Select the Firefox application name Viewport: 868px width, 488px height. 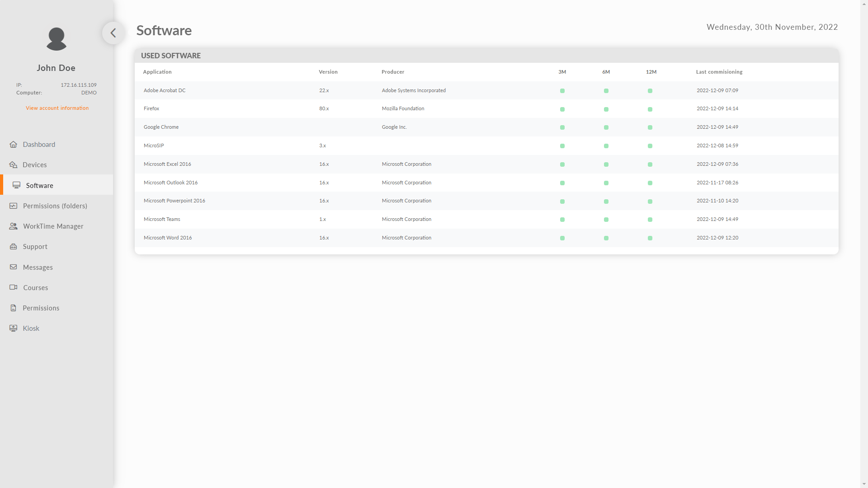[x=151, y=108]
